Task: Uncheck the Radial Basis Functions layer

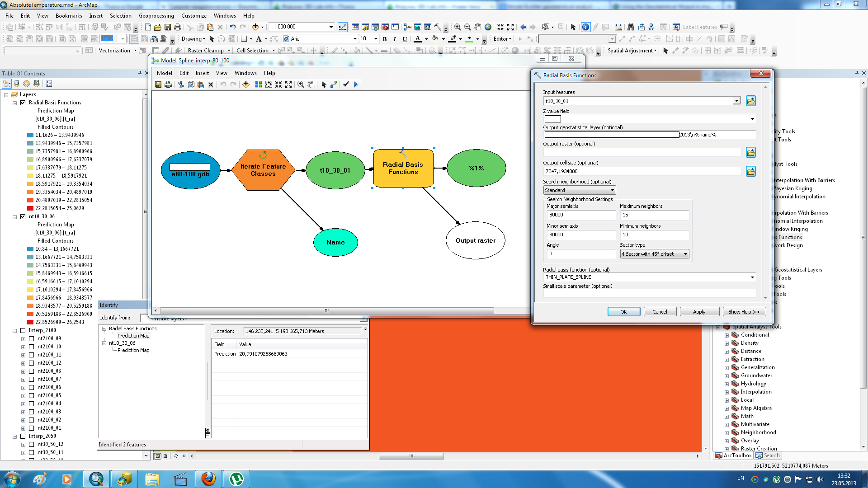Action: pyautogui.click(x=23, y=103)
